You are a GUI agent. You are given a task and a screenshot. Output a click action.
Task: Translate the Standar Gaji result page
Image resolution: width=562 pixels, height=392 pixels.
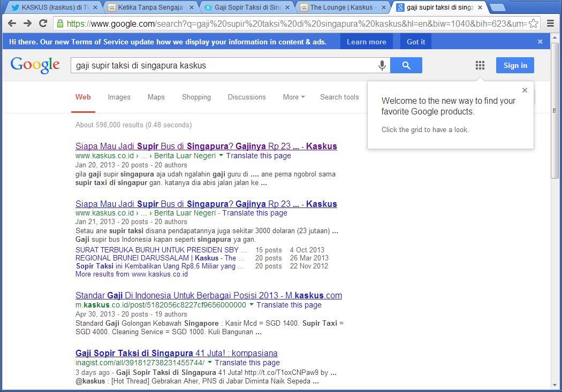[289, 305]
